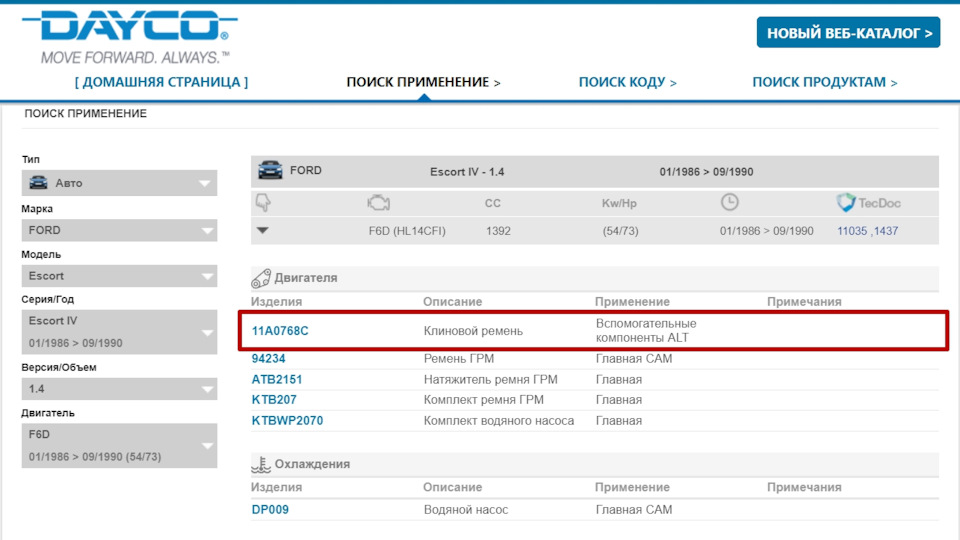
Task: Click Главная CAM in the DP009 row
Action: (634, 509)
